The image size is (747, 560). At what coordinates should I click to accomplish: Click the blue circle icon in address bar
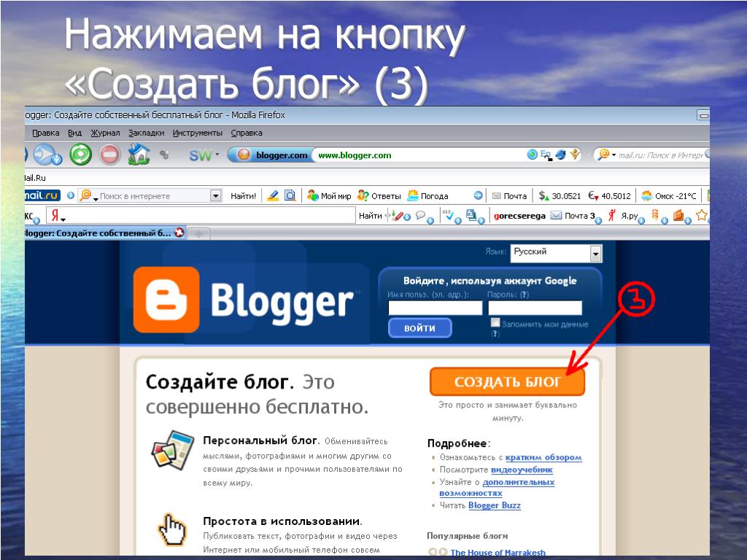tap(532, 155)
